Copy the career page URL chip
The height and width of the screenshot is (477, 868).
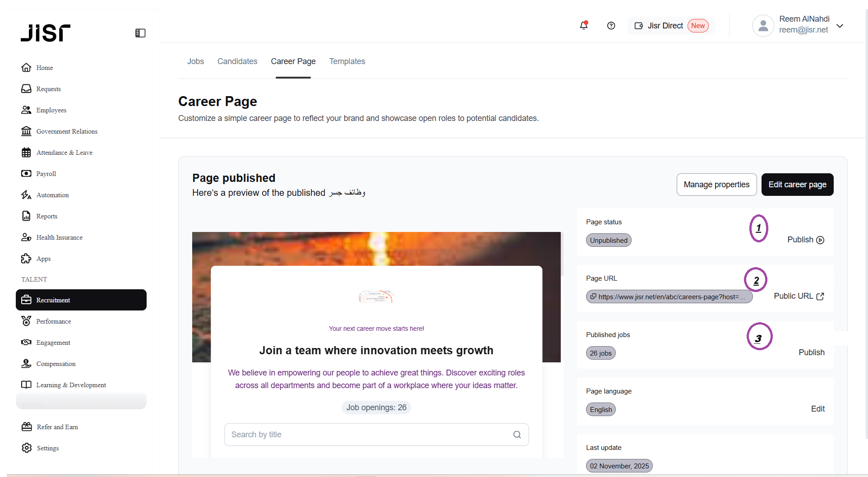point(669,296)
